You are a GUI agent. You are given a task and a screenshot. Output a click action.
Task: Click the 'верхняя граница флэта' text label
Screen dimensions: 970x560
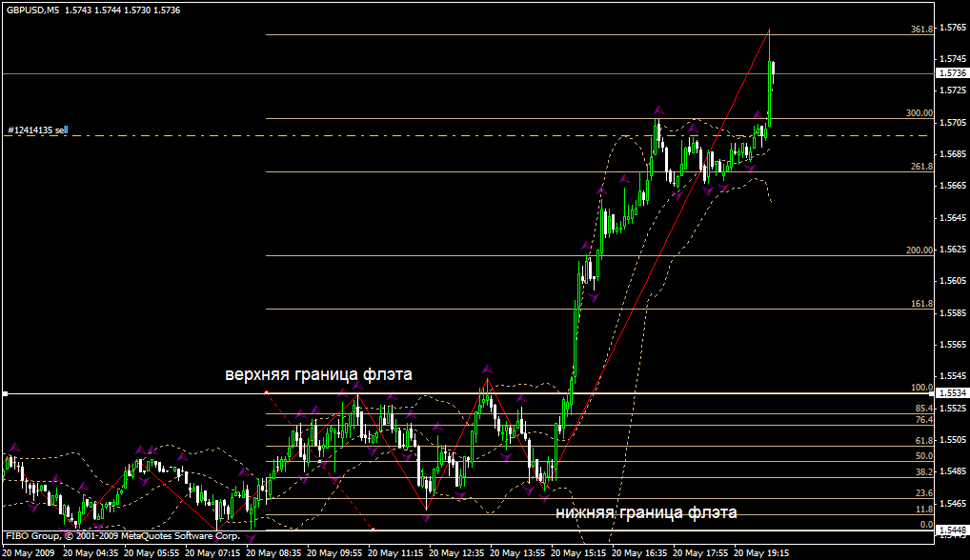[x=318, y=374]
